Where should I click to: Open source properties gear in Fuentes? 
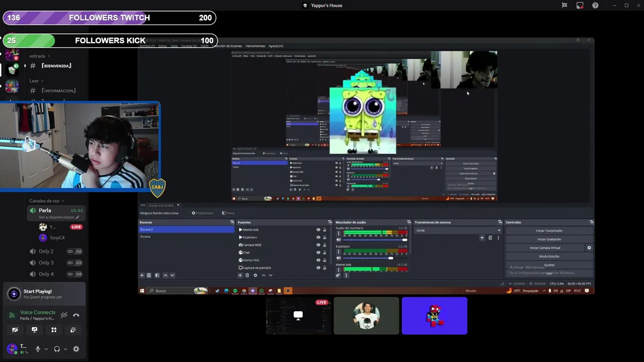(255, 275)
